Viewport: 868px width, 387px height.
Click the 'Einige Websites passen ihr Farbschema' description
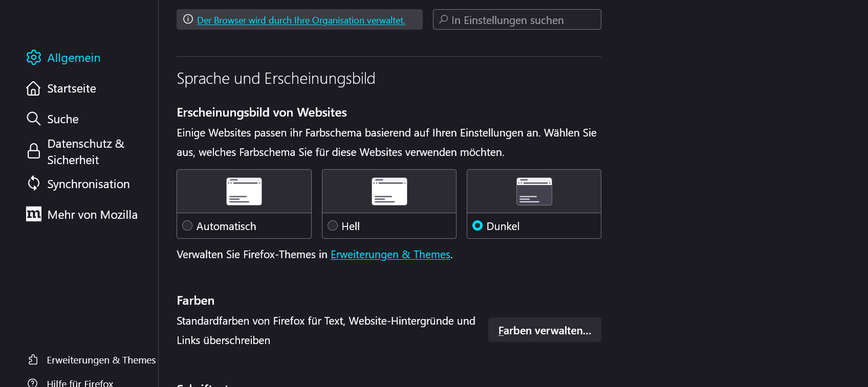coord(386,143)
